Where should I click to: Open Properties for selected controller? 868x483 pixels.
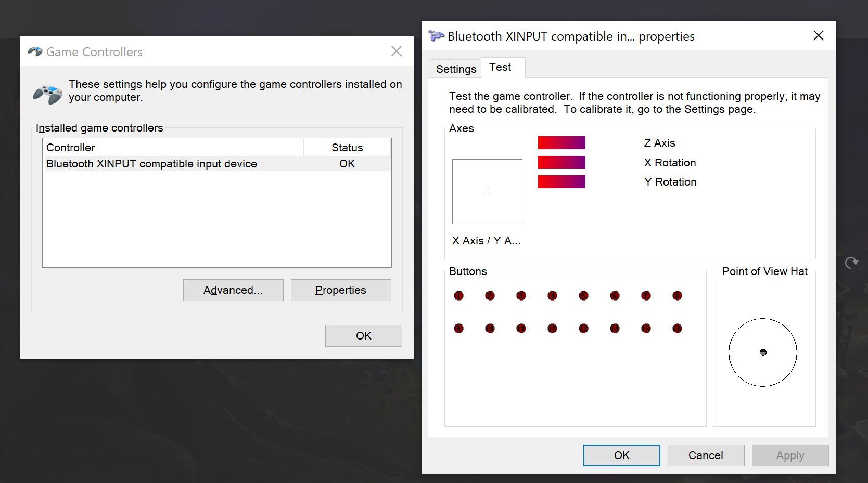(341, 290)
